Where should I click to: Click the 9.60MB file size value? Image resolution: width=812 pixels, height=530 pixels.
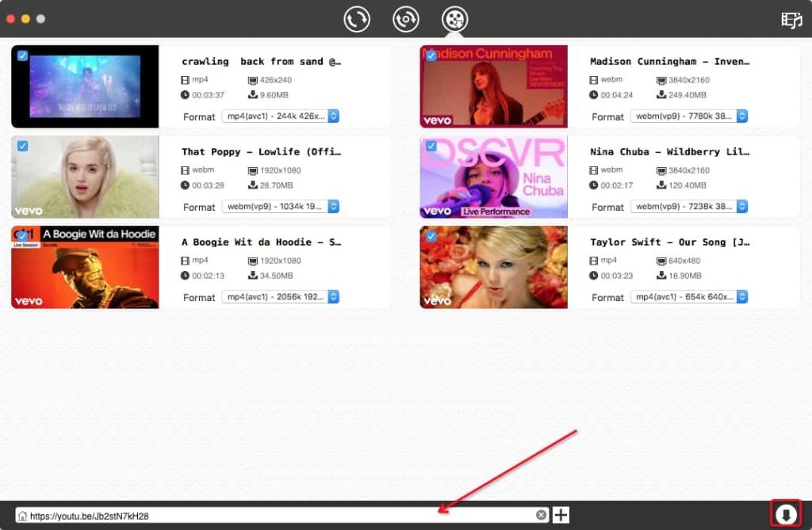(274, 95)
